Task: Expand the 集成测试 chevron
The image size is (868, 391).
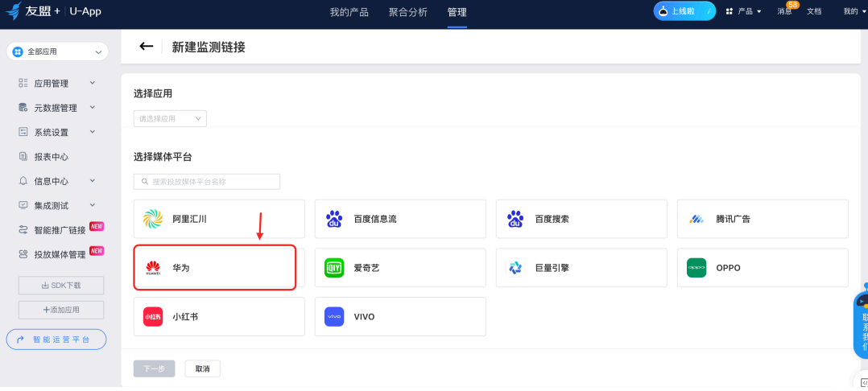Action: click(x=93, y=205)
